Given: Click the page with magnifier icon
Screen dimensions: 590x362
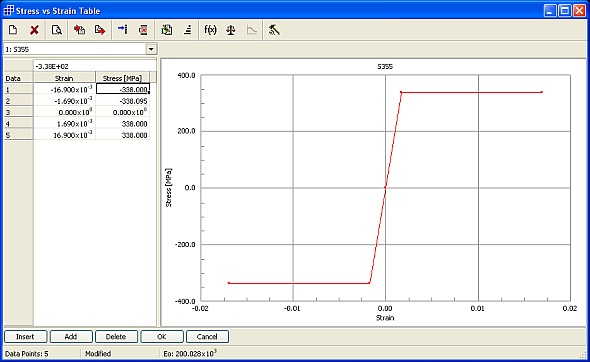Looking at the screenshot, I should 57,30.
